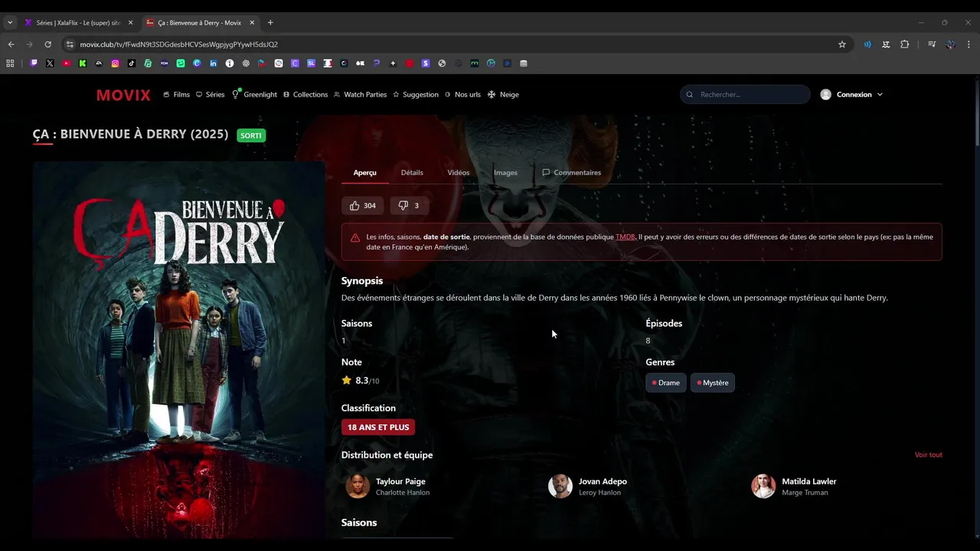Viewport: 980px width, 551px height.
Task: Bookmark this page with the star icon
Action: (x=842, y=44)
